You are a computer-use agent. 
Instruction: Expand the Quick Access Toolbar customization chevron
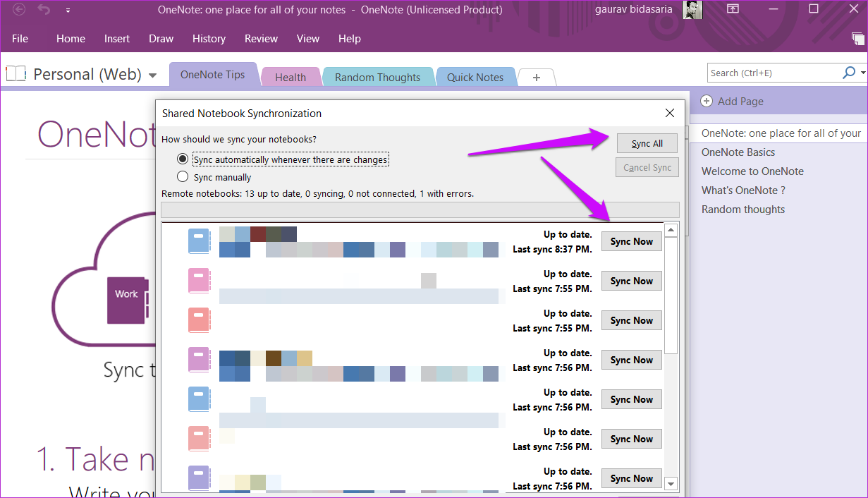click(x=68, y=10)
